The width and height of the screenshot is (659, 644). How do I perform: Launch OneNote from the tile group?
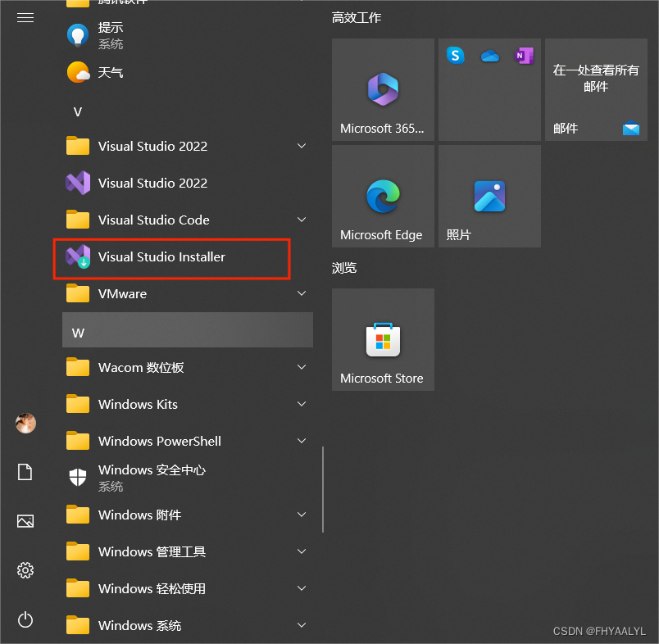(x=524, y=56)
